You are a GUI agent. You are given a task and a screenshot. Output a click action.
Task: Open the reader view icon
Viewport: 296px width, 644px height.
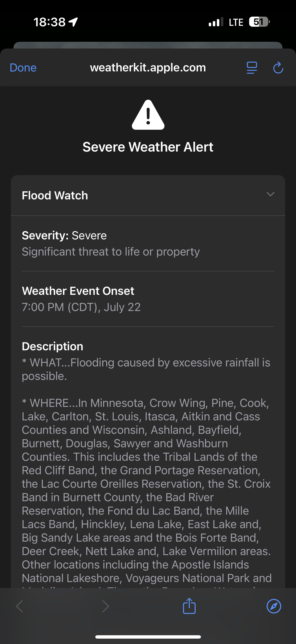[x=252, y=68]
